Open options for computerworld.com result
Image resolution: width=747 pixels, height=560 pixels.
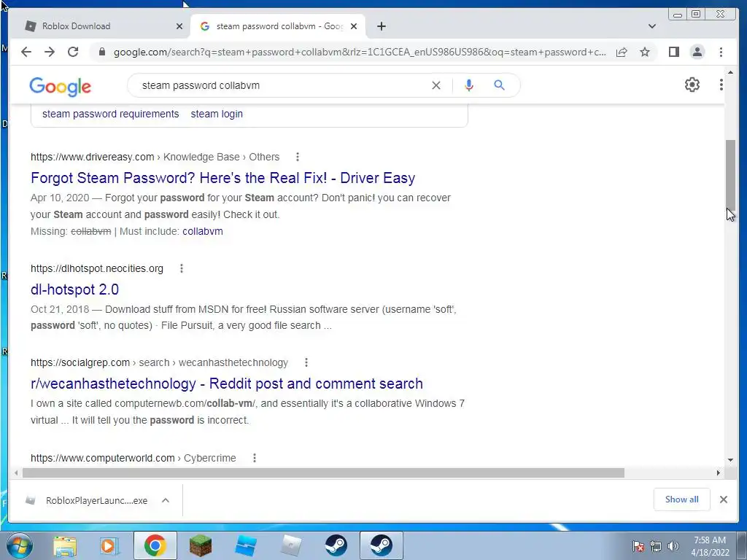pos(255,458)
